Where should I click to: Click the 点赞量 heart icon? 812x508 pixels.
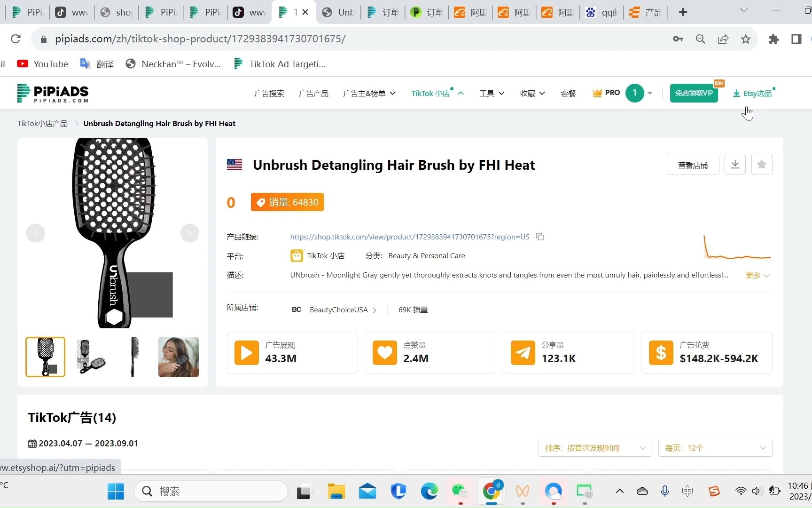click(x=385, y=353)
